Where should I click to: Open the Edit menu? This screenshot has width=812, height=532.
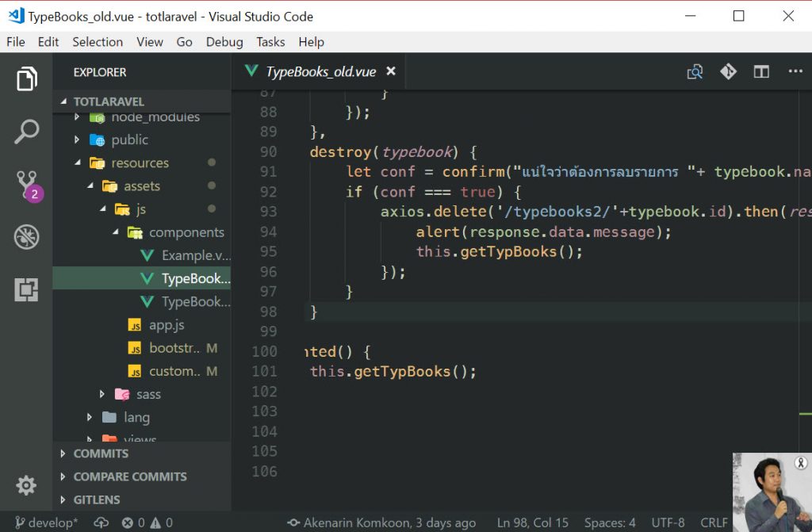pos(48,42)
